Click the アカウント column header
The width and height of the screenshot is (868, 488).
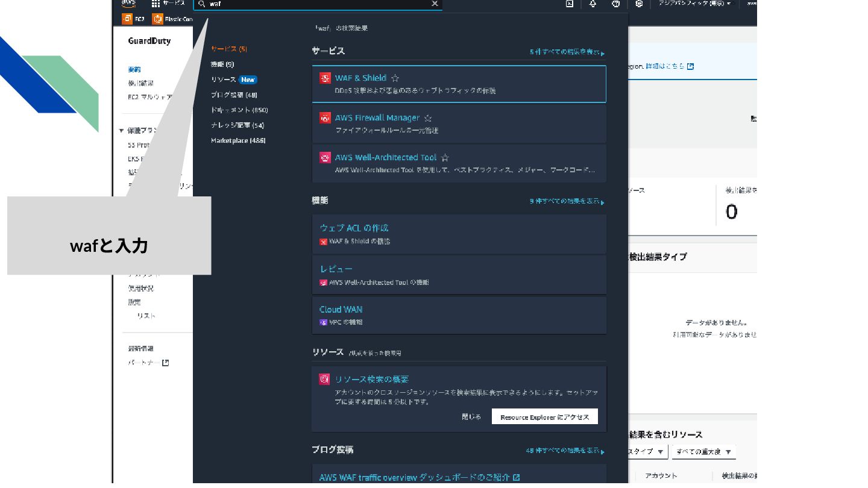(x=661, y=476)
